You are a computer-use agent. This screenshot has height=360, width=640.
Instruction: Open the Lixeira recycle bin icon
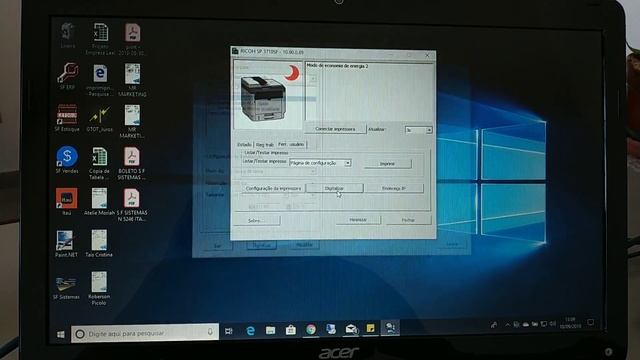(x=68, y=35)
